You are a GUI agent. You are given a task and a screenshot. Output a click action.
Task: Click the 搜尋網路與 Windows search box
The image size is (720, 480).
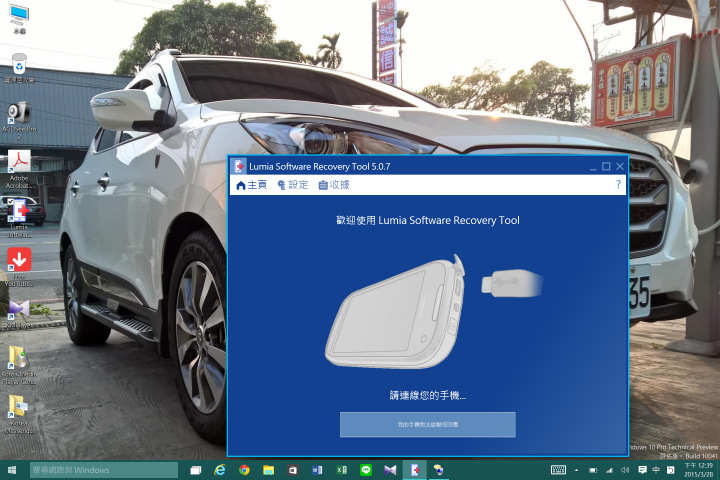point(104,470)
